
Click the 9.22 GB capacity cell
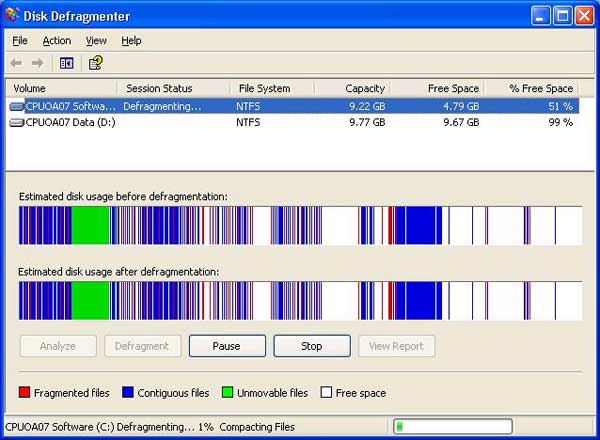(x=367, y=106)
